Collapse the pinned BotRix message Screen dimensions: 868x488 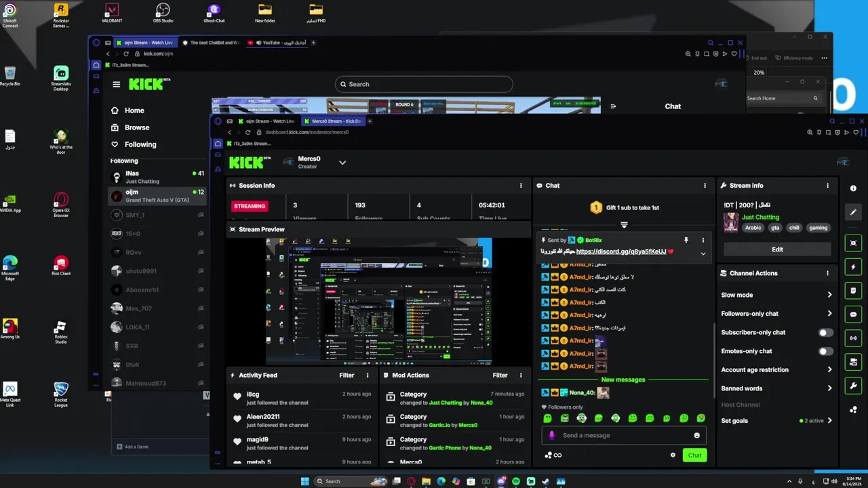tap(703, 253)
